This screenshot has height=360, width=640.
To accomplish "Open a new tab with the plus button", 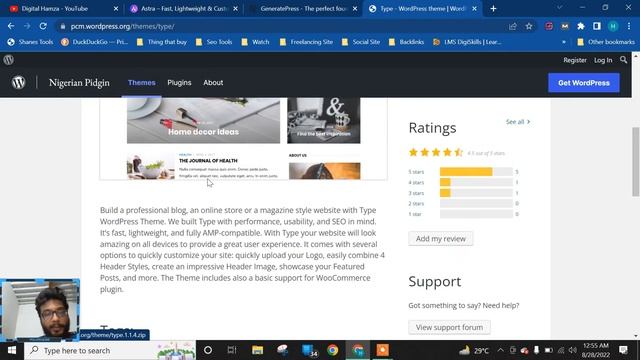I will point(493,9).
